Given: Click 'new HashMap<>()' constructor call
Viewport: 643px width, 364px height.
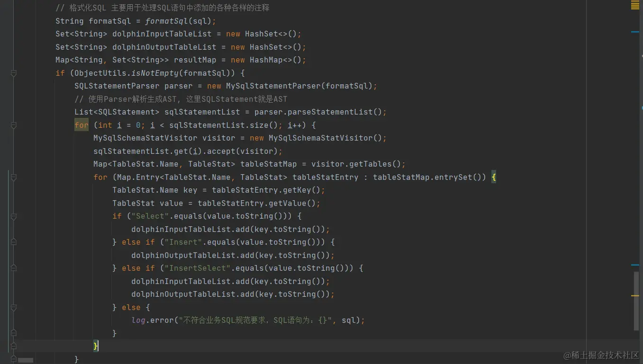Looking at the screenshot, I should (x=266, y=60).
